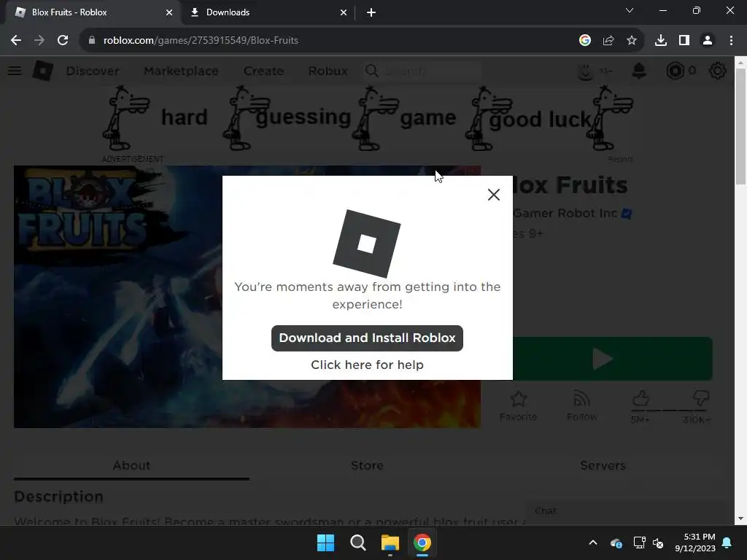Open the Discover page
This screenshot has height=560, width=747.
[x=93, y=71]
